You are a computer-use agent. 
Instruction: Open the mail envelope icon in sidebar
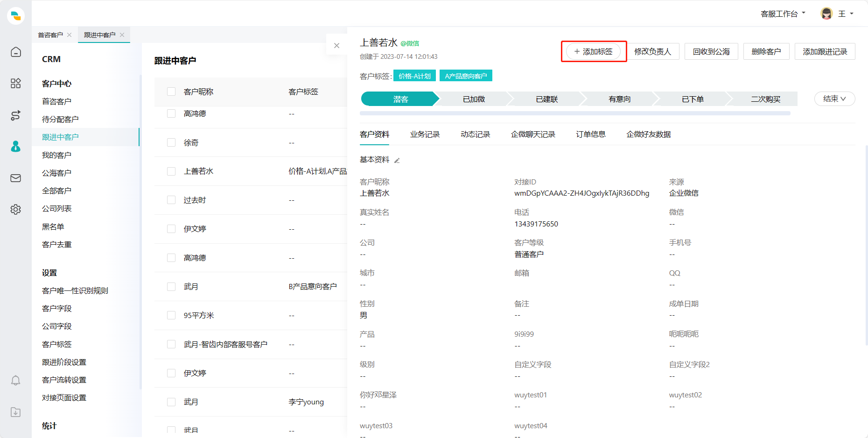click(16, 178)
